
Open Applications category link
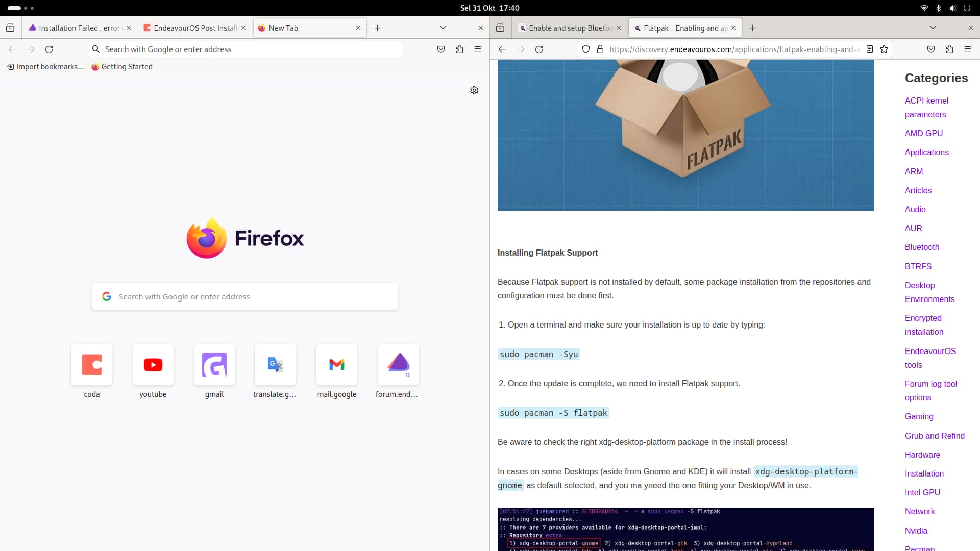(927, 152)
